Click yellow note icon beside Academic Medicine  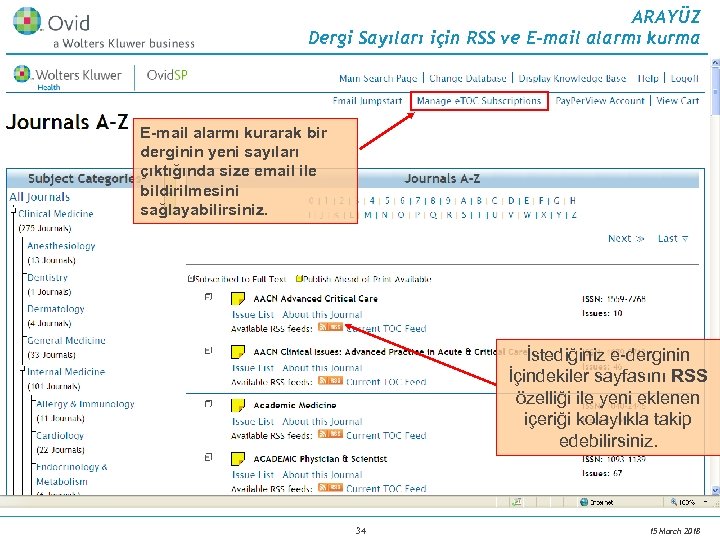[x=237, y=405]
